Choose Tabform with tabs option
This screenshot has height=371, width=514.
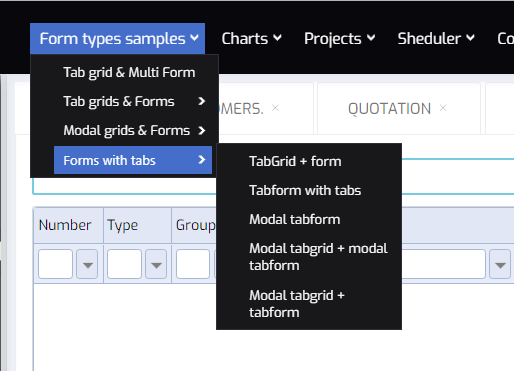pos(305,190)
